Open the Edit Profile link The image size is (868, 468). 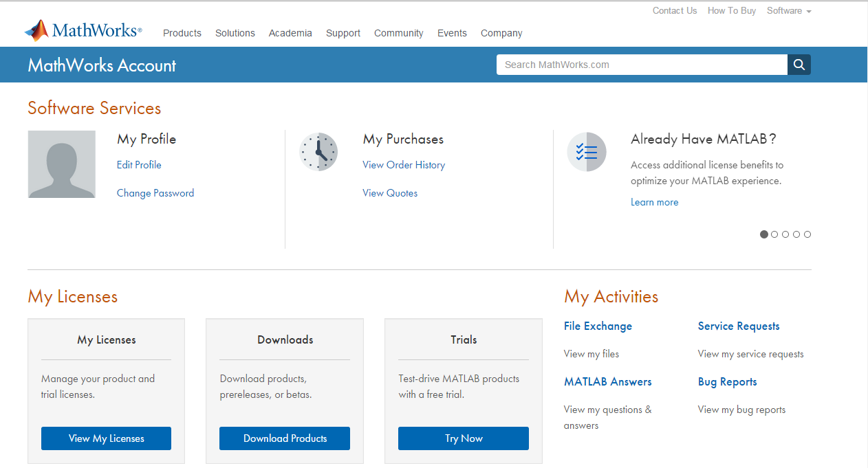(139, 165)
